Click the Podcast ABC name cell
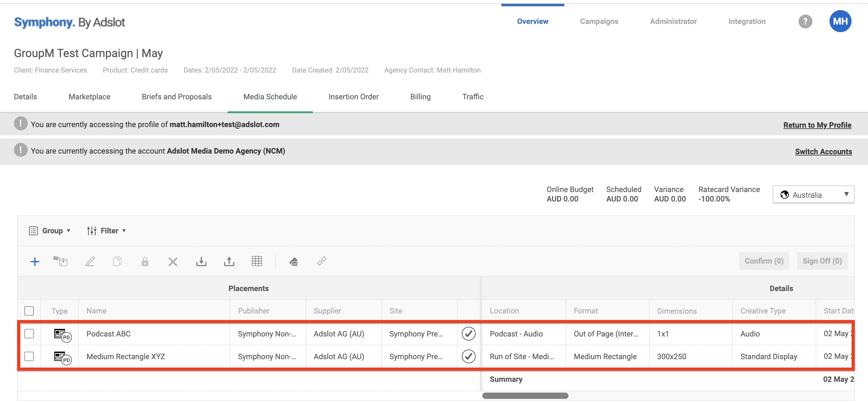The height and width of the screenshot is (403, 868). tap(154, 334)
